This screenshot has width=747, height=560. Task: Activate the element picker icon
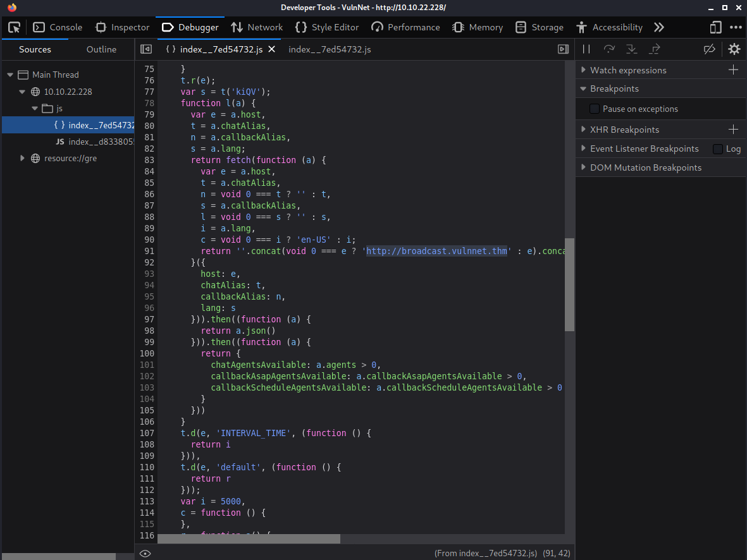(x=15, y=27)
